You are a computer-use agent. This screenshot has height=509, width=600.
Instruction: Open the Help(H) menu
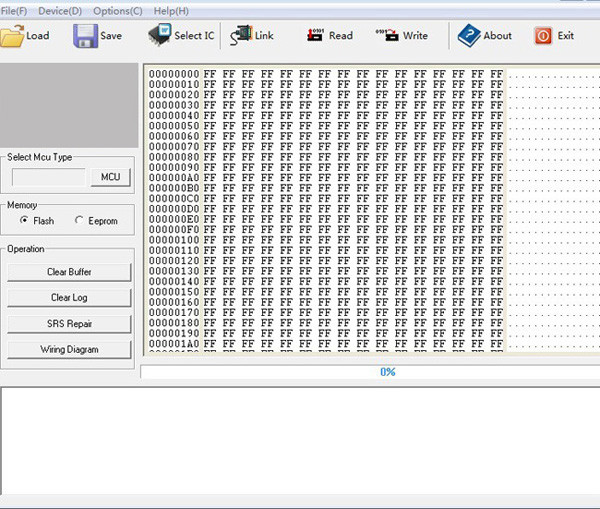click(171, 11)
